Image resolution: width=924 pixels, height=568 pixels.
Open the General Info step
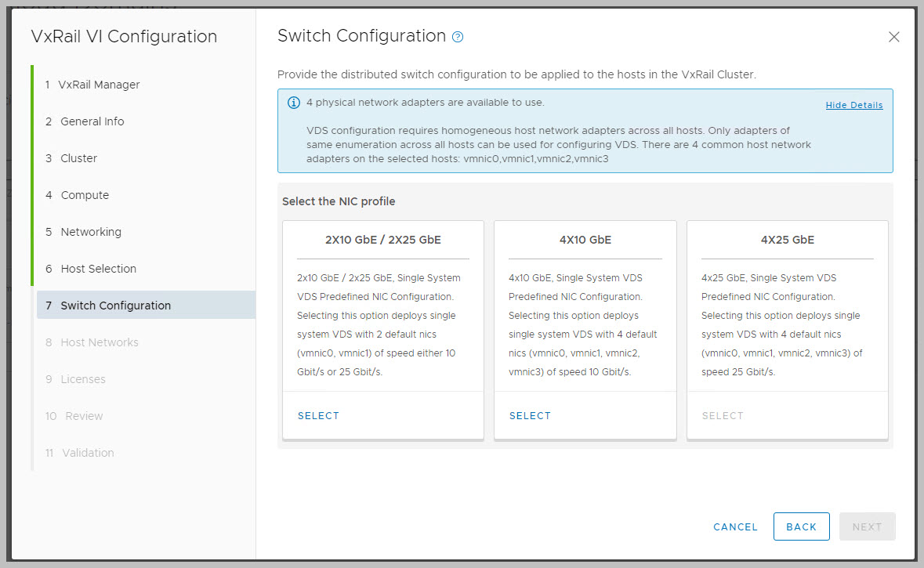92,121
